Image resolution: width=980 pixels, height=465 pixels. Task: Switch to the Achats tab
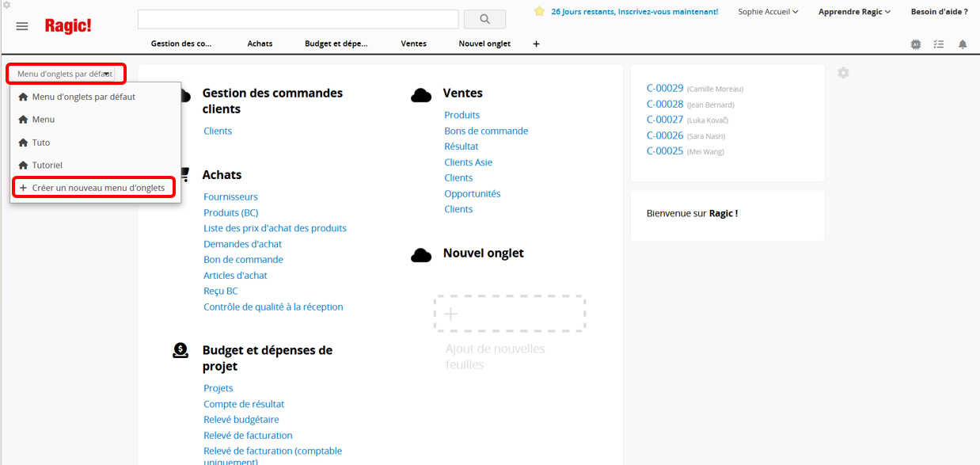tap(260, 44)
